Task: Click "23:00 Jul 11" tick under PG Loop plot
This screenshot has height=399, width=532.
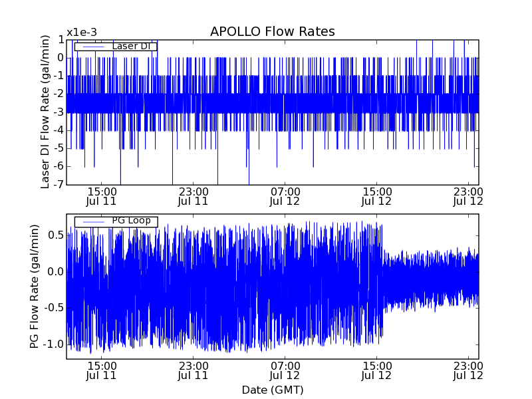Action: (x=193, y=371)
